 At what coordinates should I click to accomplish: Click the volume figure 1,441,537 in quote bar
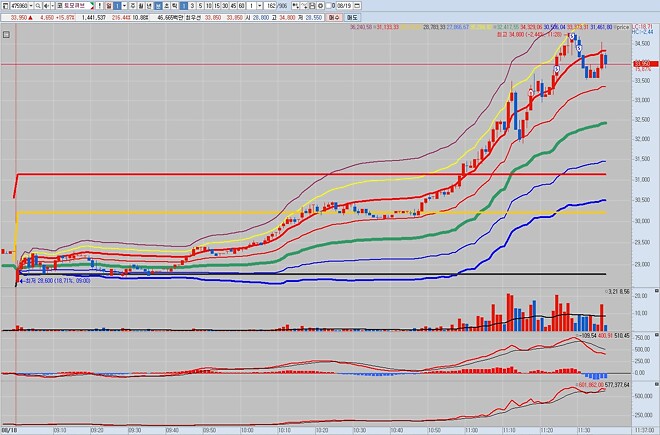[93, 18]
